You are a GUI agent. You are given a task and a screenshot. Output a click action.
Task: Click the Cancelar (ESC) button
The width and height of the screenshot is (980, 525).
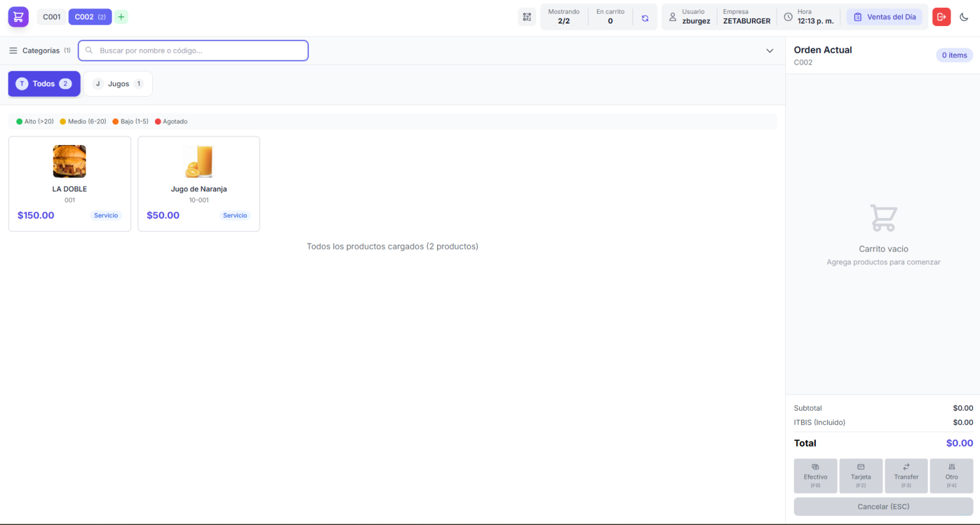883,507
